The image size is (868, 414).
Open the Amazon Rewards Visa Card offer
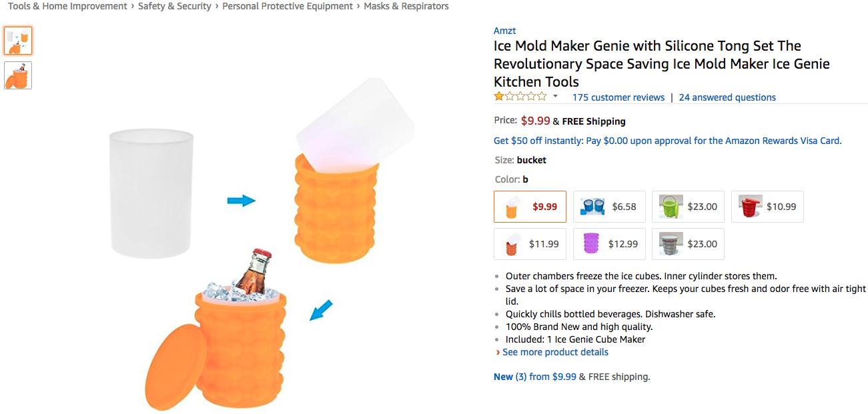click(x=667, y=141)
